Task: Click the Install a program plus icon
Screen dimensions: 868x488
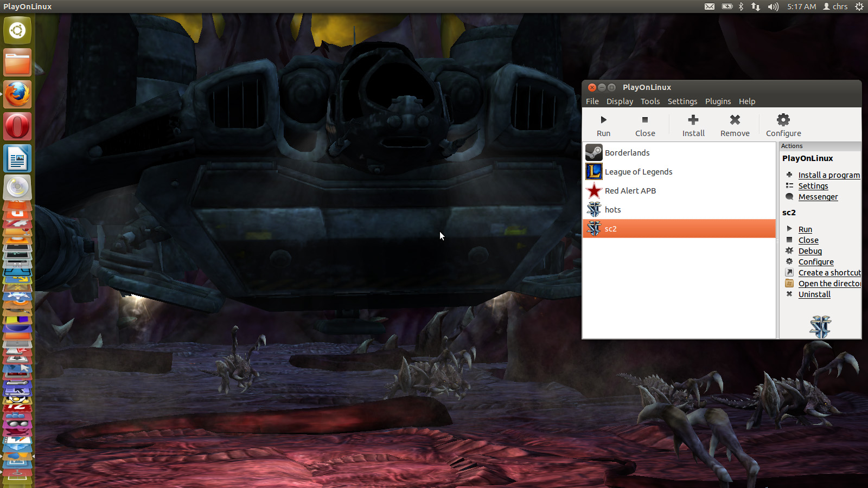Action: (789, 175)
